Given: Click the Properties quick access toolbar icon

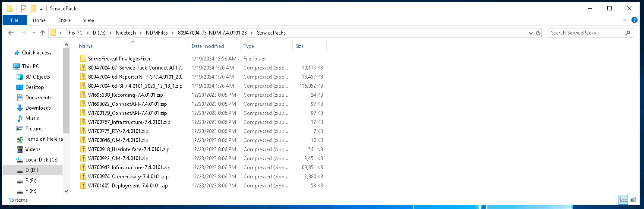Looking at the screenshot, I should click(24, 9).
